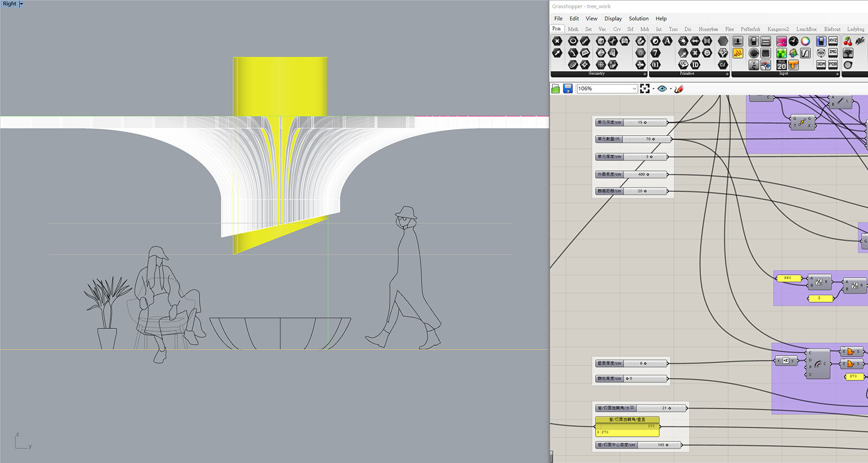The height and width of the screenshot is (463, 868).
Task: Select the Data Dam download icon
Action: click(x=738, y=41)
